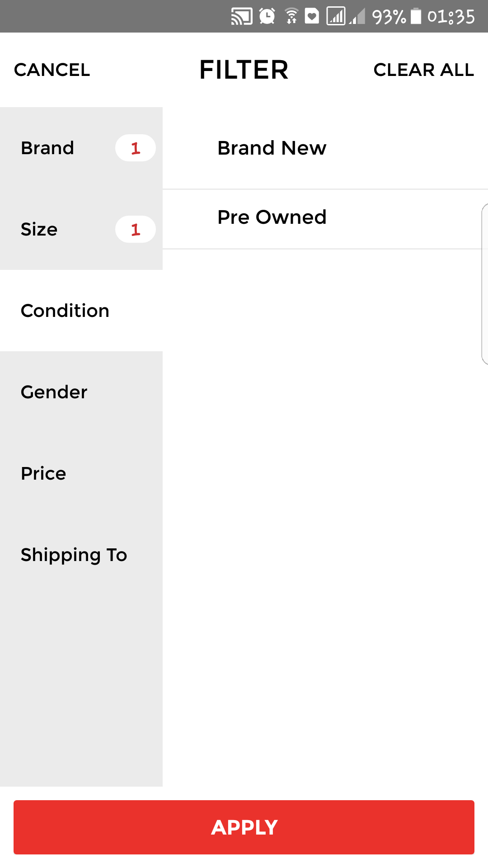View the Shipping To filter options
The height and width of the screenshot is (868, 488).
pos(74,555)
